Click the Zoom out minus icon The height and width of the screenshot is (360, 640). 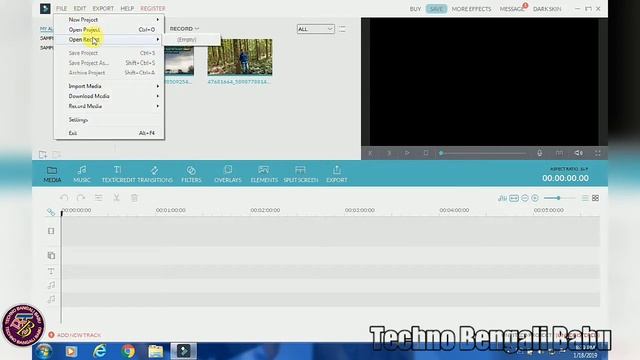click(x=524, y=198)
